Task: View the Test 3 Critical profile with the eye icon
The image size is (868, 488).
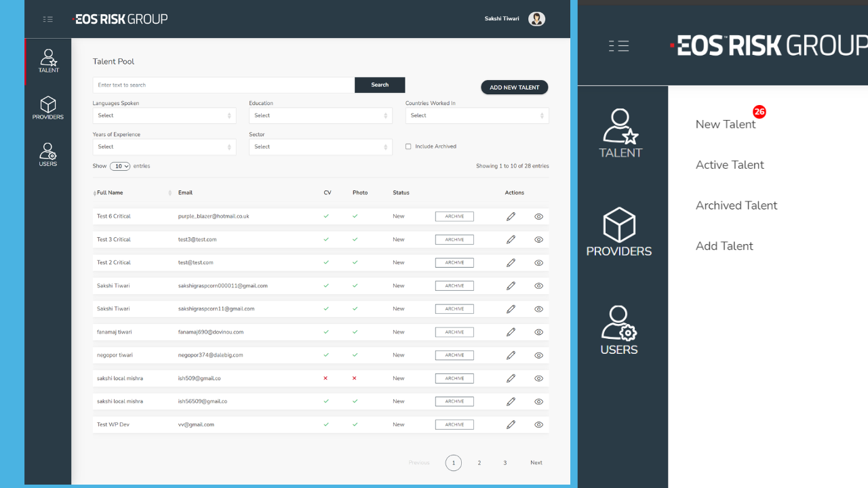Action: pyautogui.click(x=539, y=239)
